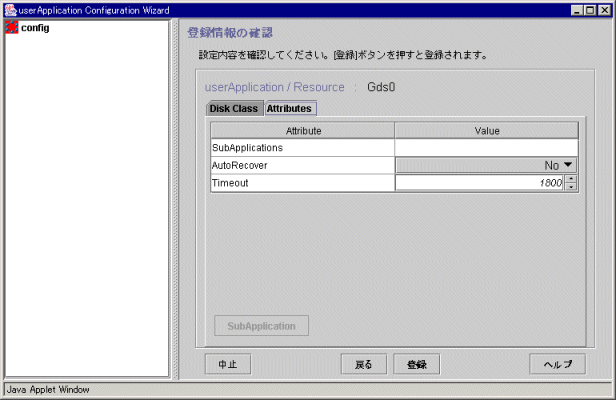Click the Attribute column header
Viewport: 616px width, 400px height.
tap(302, 130)
